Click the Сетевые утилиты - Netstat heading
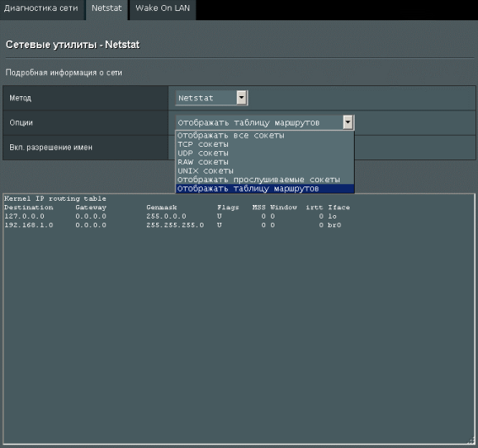478x448 pixels. (73, 45)
